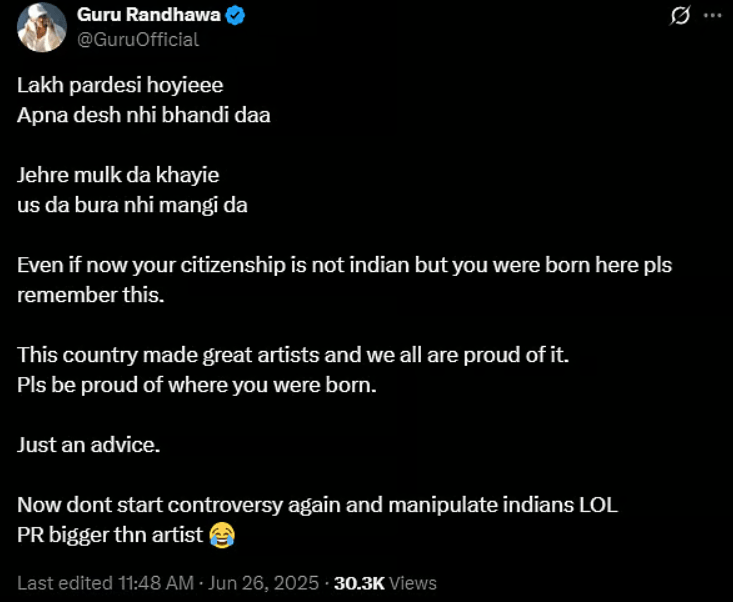Viewport: 733px width, 602px height.
Task: Click the @GuruOfficial handle
Action: [x=138, y=40]
